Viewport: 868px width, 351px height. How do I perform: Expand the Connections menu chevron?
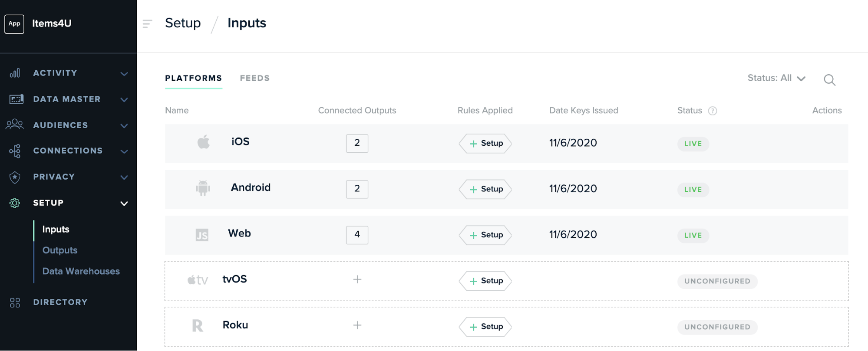pos(124,151)
